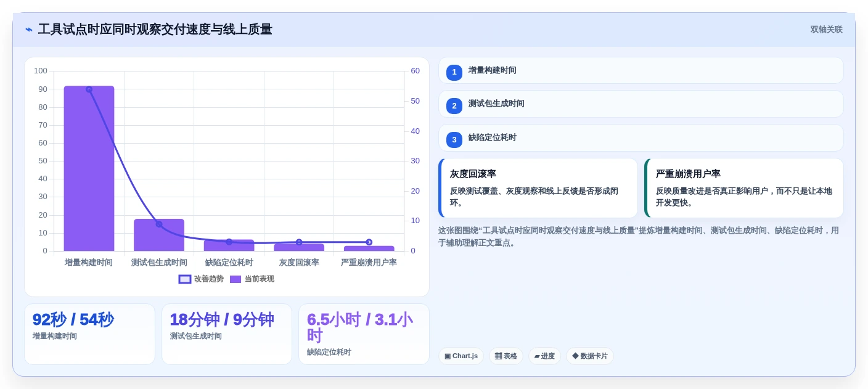Click the tall bar for 增量构建时间
This screenshot has width=868, height=389.
[89, 168]
